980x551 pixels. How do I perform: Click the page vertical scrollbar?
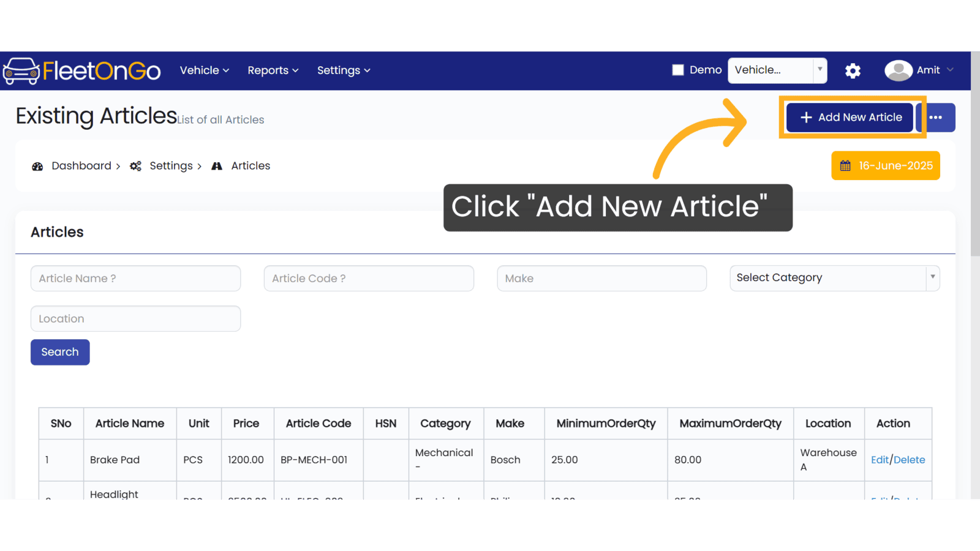pos(975,153)
